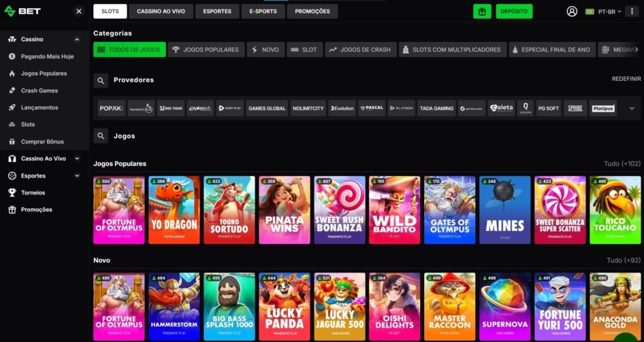Expand the Esportes sidebar section
The image size is (644, 342).
click(x=77, y=175)
